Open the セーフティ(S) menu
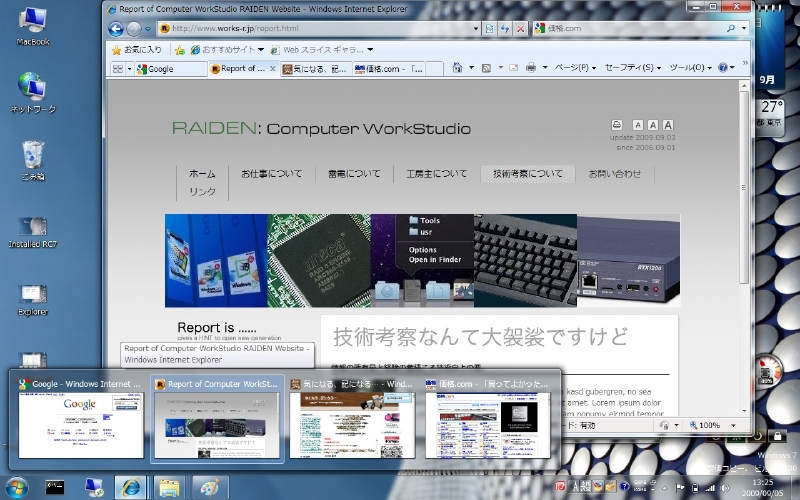This screenshot has width=800, height=500. 633,67
